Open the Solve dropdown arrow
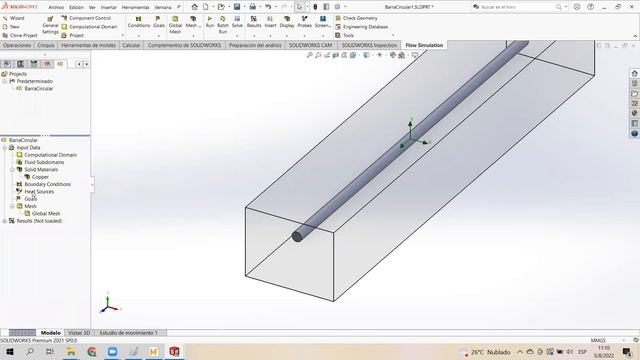 click(237, 36)
